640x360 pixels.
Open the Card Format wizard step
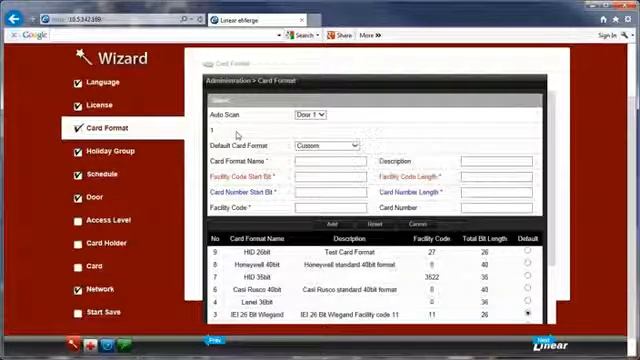tap(107, 128)
